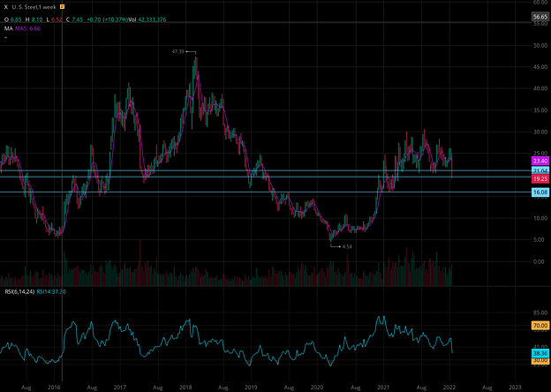Viewport: 551px width, 392px height.
Task: Click the RSI14:37.30 value label
Action: coord(51,291)
